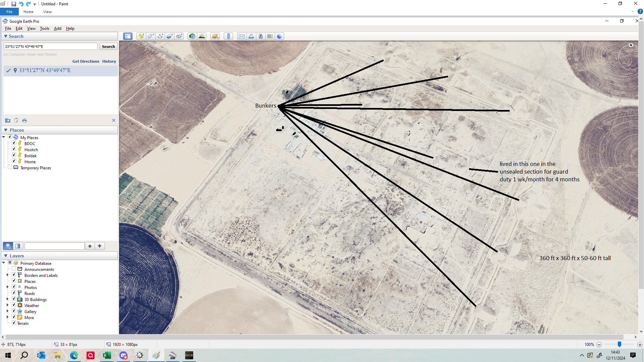Move selected place up with the arrow

click(90, 246)
